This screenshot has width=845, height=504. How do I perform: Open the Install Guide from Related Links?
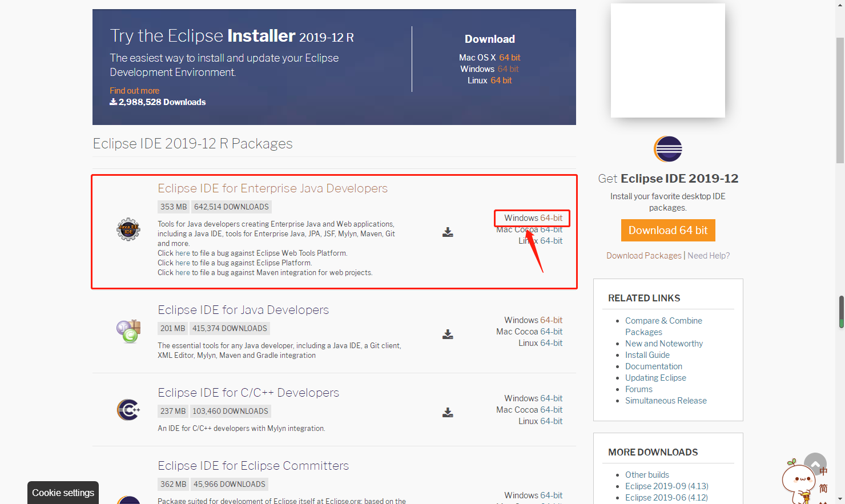[x=647, y=354]
